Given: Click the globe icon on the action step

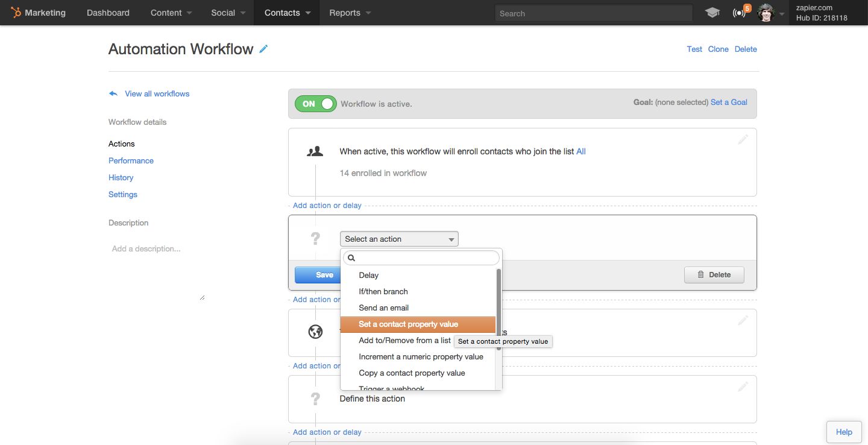Looking at the screenshot, I should click(315, 332).
